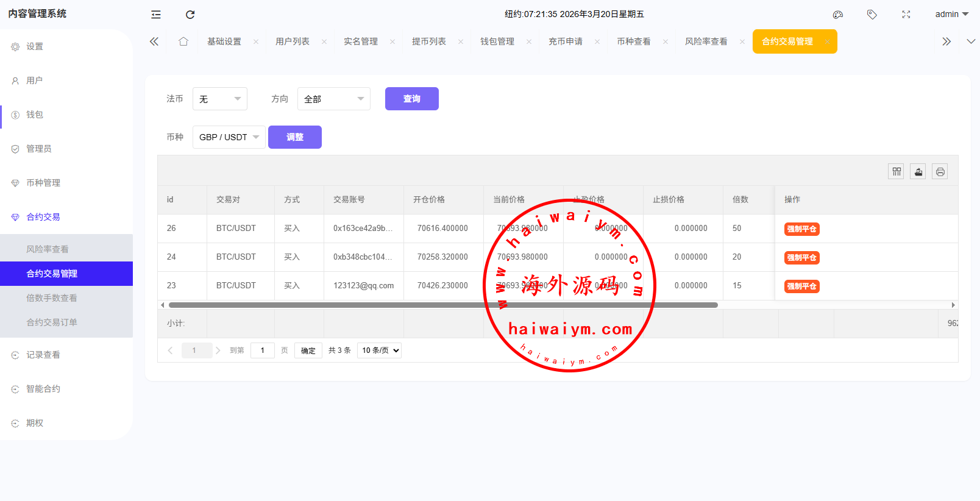Image resolution: width=980 pixels, height=501 pixels.
Task: Open the column filter grid icon
Action: pos(897,172)
